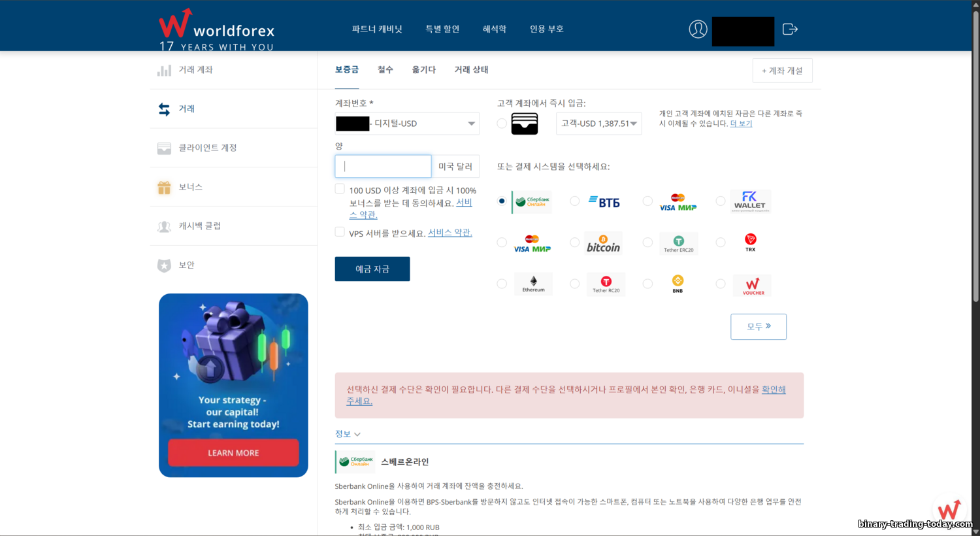Open the 거래 상태 tab
This screenshot has width=980, height=536.
point(471,70)
